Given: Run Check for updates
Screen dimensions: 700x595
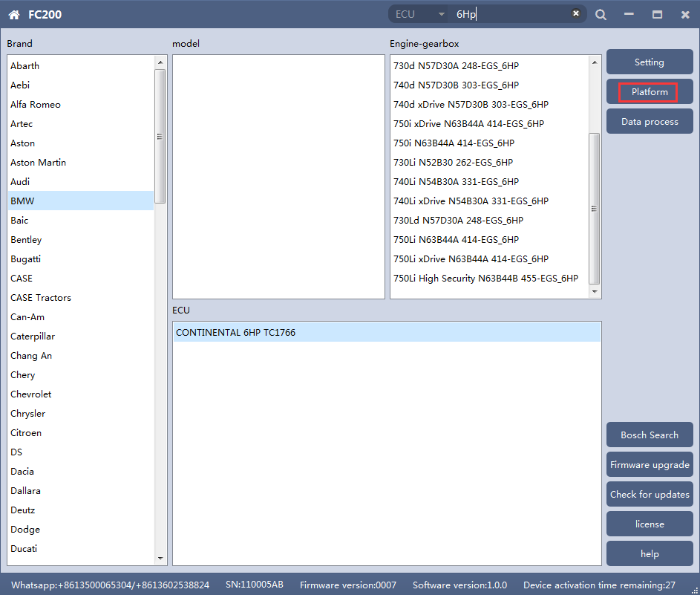Looking at the screenshot, I should coord(650,494).
